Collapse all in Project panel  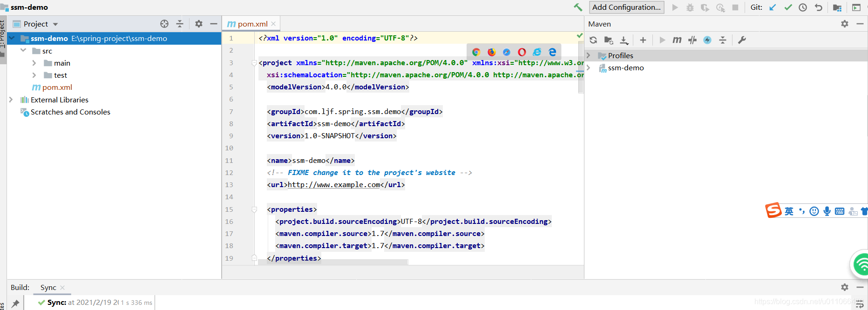tap(180, 24)
